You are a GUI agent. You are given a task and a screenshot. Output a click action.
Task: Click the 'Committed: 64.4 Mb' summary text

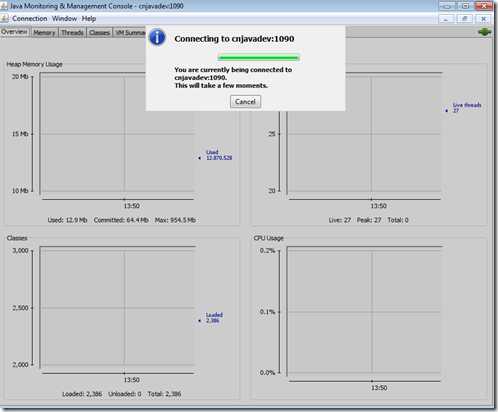[x=121, y=220]
